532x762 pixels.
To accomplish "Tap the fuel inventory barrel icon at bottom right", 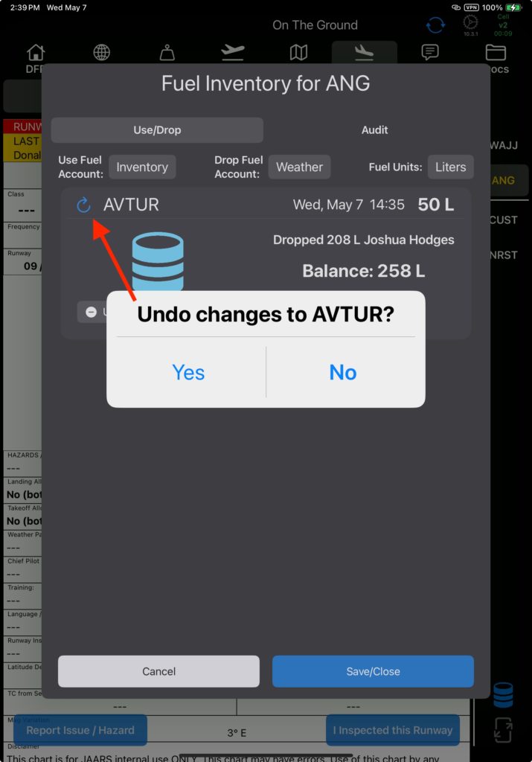I will [x=503, y=694].
